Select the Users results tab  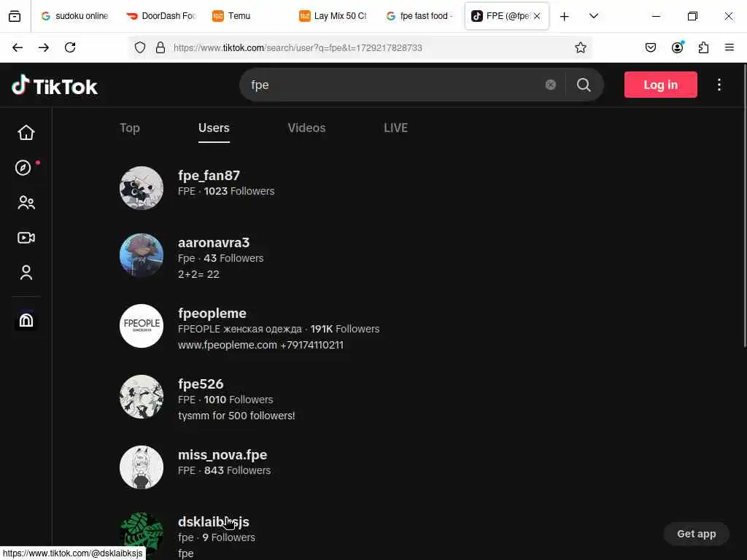click(x=214, y=128)
